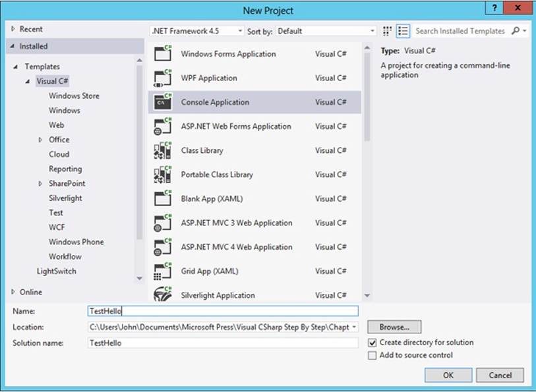536x392 pixels.
Task: Select the Blank App (XAML) name
Action: [x=212, y=198]
